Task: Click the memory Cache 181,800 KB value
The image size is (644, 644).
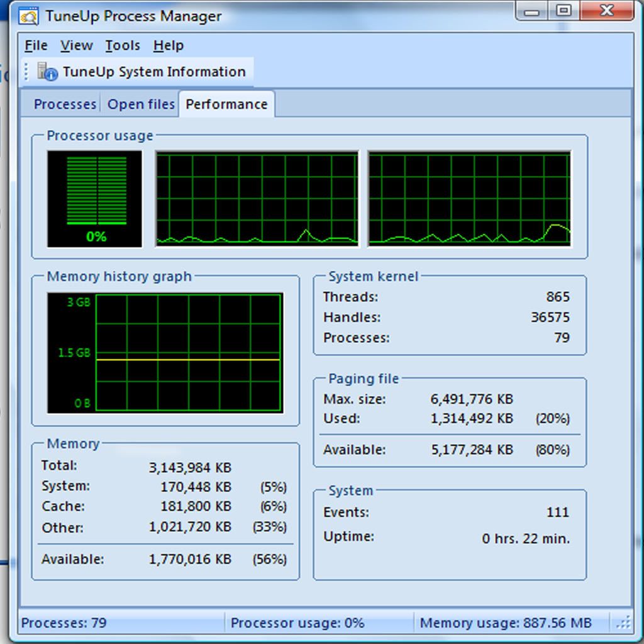Action: click(x=196, y=506)
